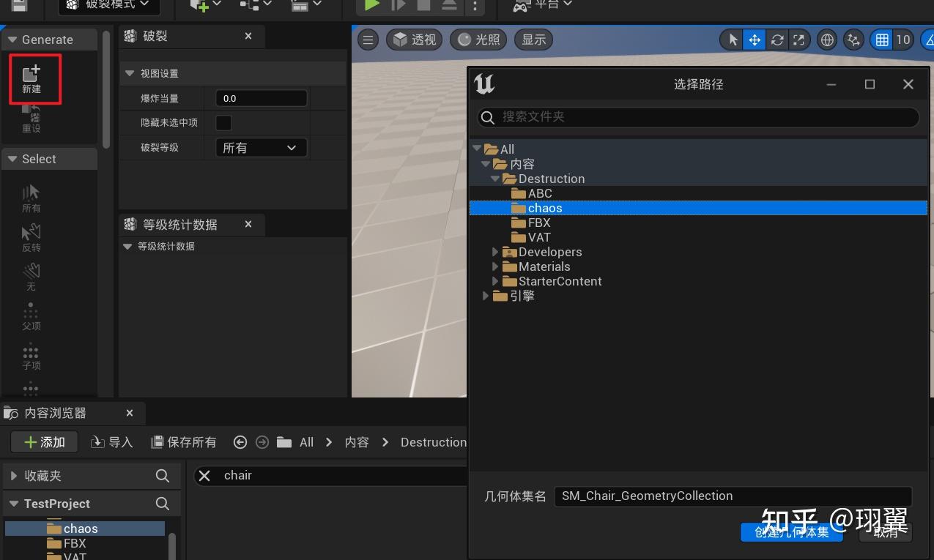The image size is (934, 560).
Task: Switch to the Rotate tool
Action: [777, 40]
